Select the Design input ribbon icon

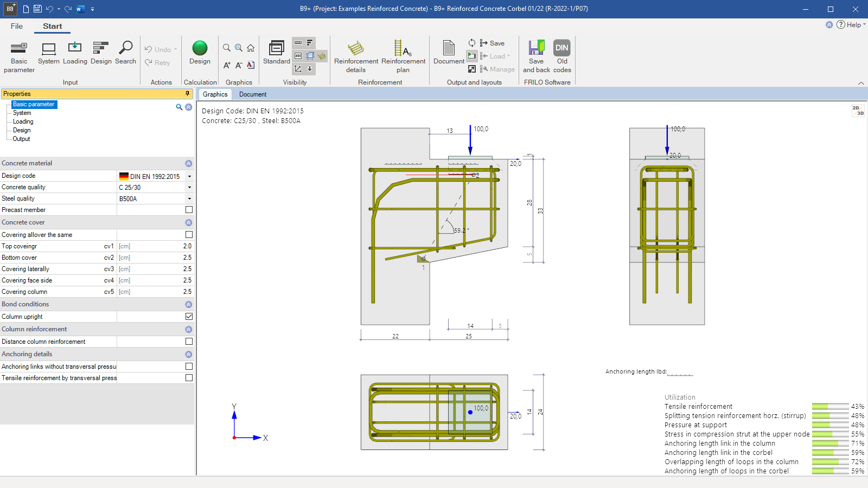pos(101,53)
